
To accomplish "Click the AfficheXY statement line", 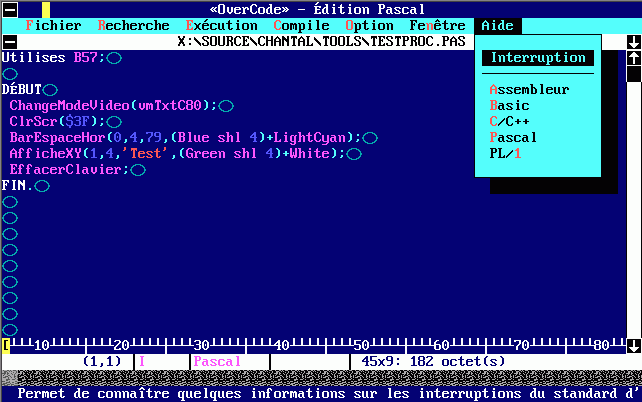I will tap(177, 154).
